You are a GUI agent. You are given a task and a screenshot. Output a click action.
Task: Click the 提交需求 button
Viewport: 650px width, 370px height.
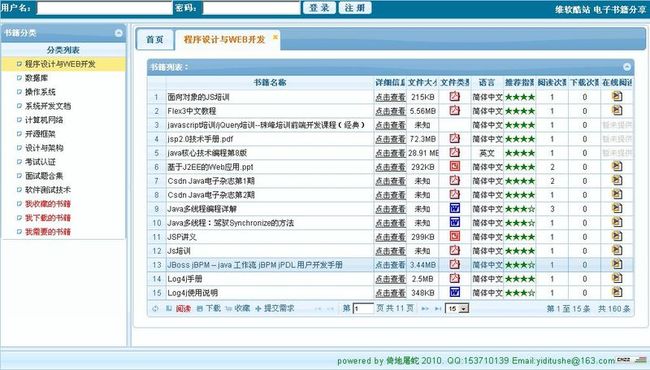tap(274, 309)
